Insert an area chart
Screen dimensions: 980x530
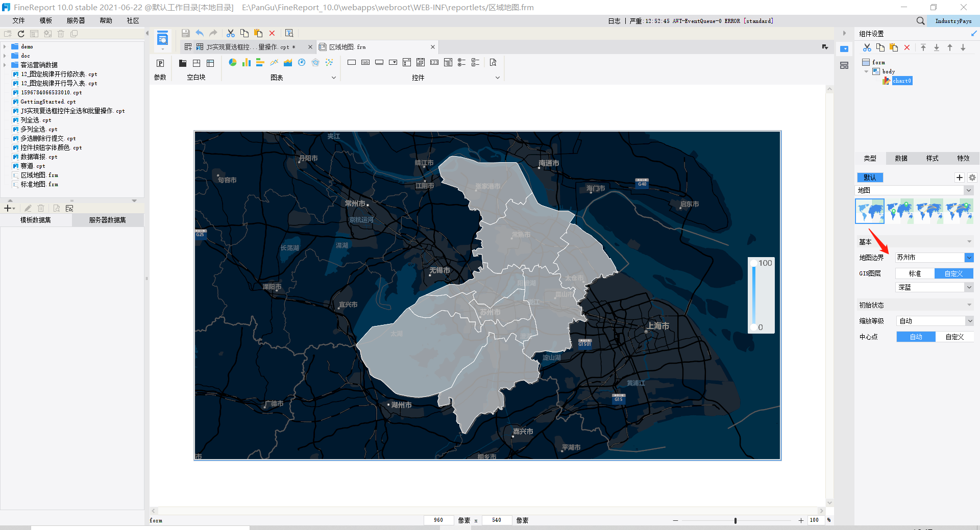tap(288, 62)
